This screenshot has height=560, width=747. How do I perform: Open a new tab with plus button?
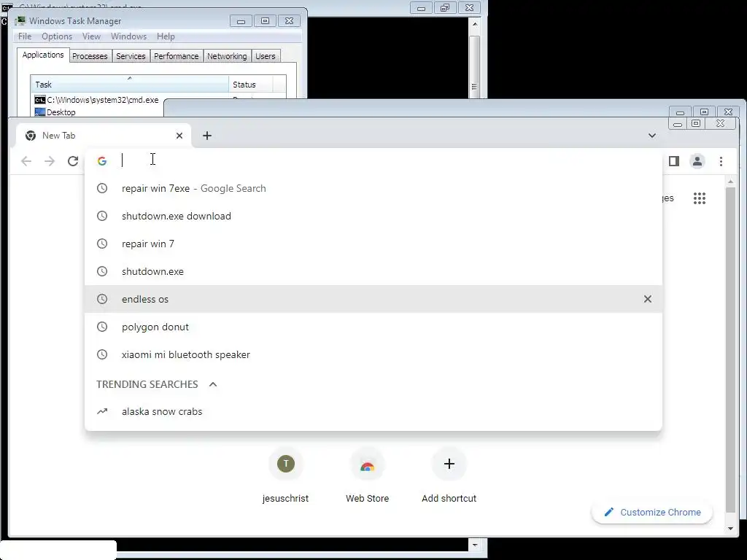click(206, 136)
